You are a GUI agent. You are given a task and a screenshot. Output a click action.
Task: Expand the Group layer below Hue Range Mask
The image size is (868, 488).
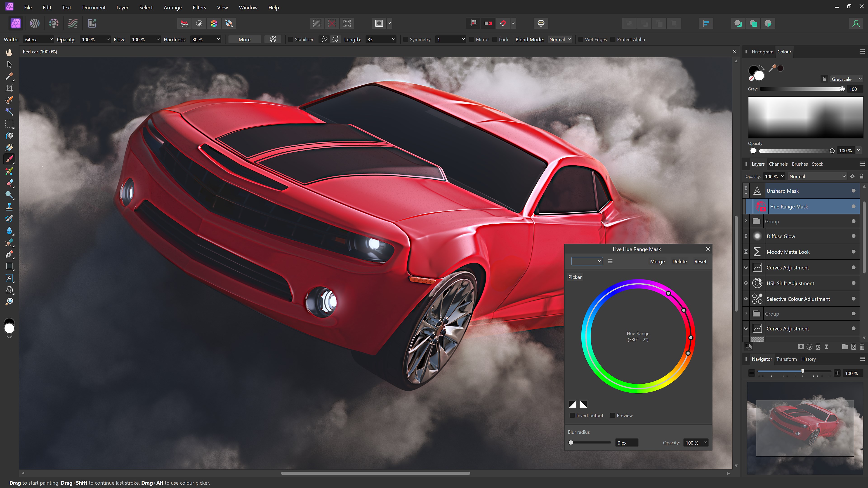click(746, 221)
